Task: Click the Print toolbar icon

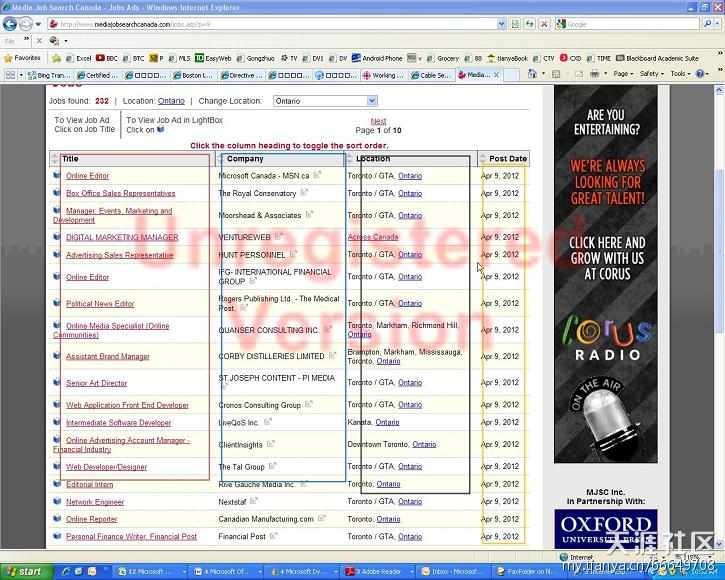Action: tap(595, 74)
